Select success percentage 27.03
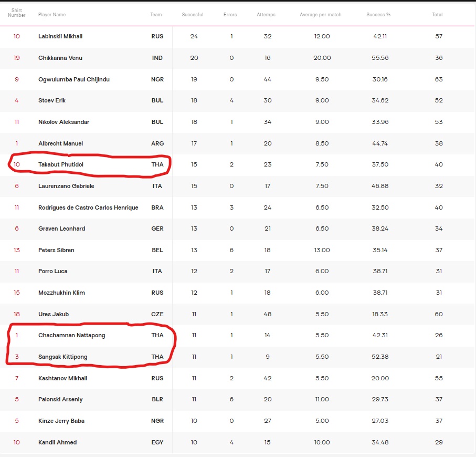This screenshot has width=476, height=457. pos(380,421)
